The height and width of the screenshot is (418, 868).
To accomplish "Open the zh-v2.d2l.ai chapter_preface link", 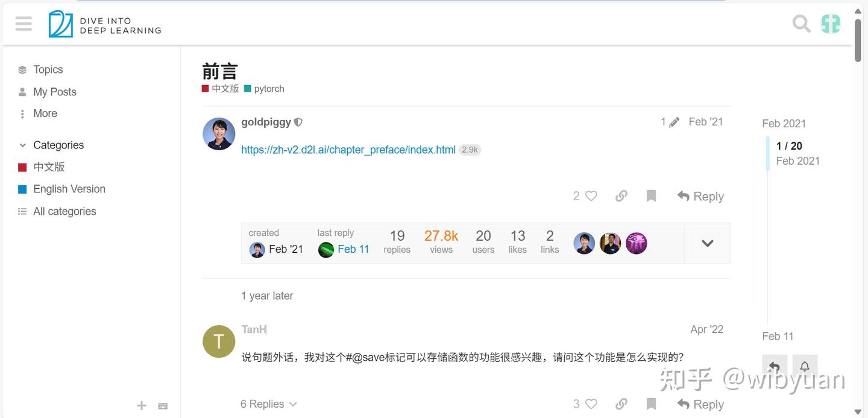I will [x=348, y=150].
